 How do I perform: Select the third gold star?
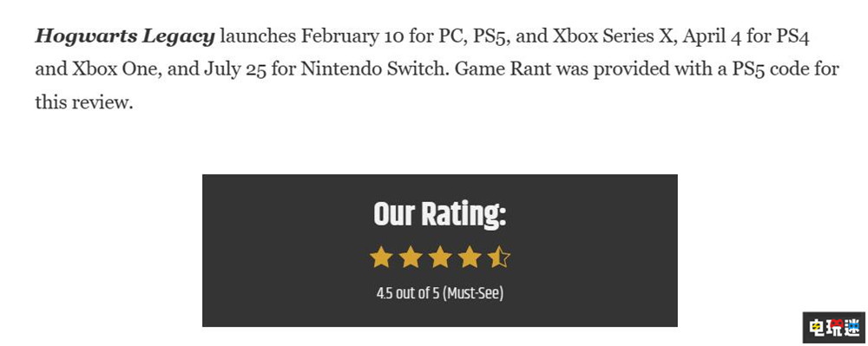pyautogui.click(x=440, y=258)
